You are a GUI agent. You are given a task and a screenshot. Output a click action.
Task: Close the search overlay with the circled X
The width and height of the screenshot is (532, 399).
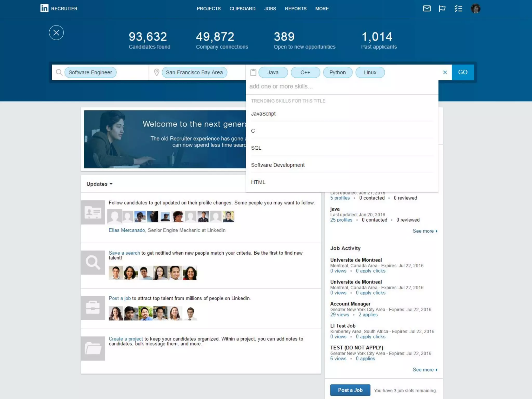[56, 33]
